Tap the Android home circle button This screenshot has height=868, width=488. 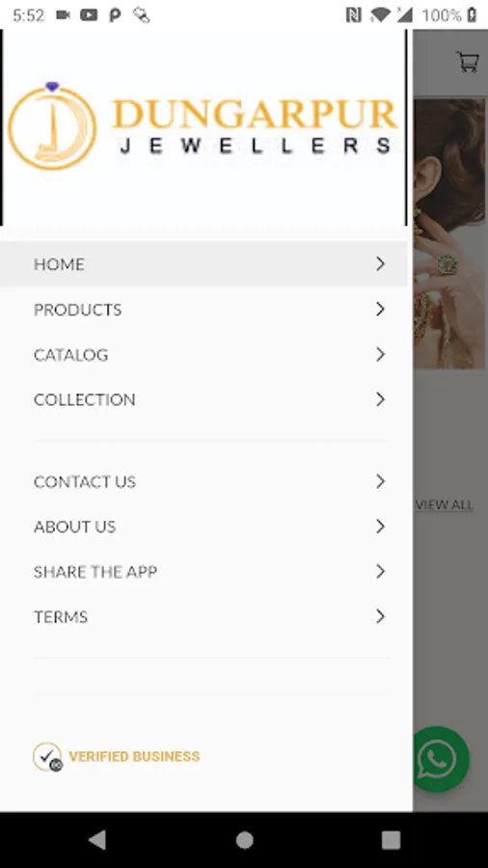(x=244, y=840)
